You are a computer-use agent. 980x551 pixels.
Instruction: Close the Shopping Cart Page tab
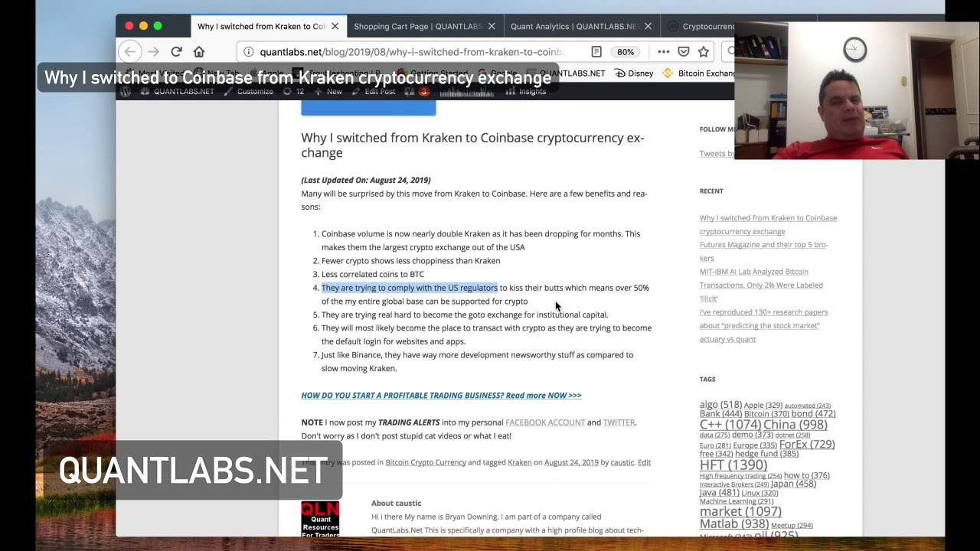[492, 26]
